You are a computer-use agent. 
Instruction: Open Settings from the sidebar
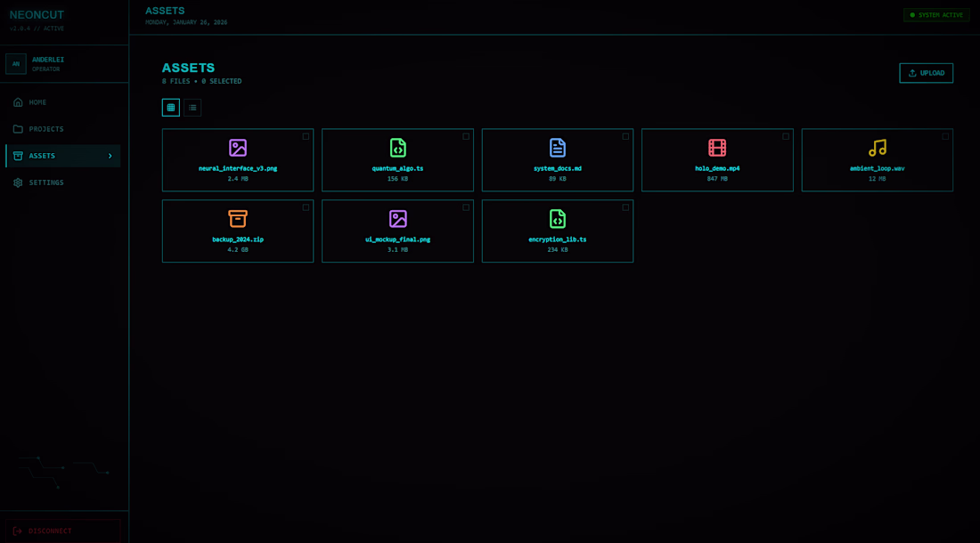click(x=63, y=182)
